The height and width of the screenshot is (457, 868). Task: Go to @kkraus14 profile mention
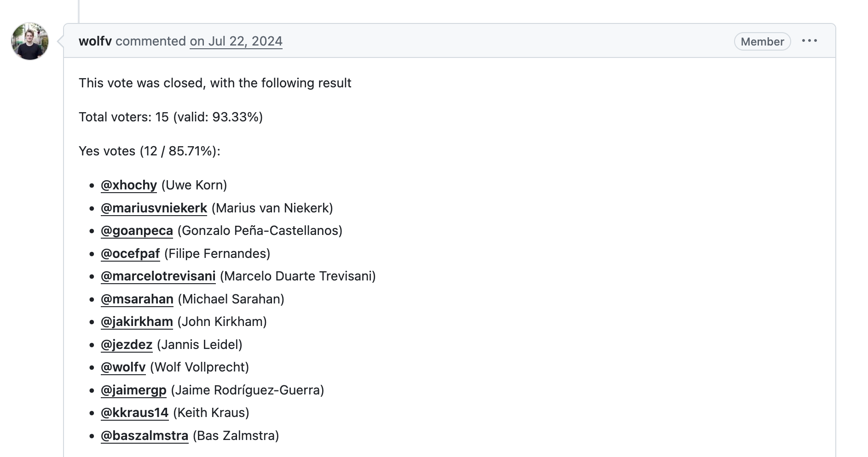point(134,413)
